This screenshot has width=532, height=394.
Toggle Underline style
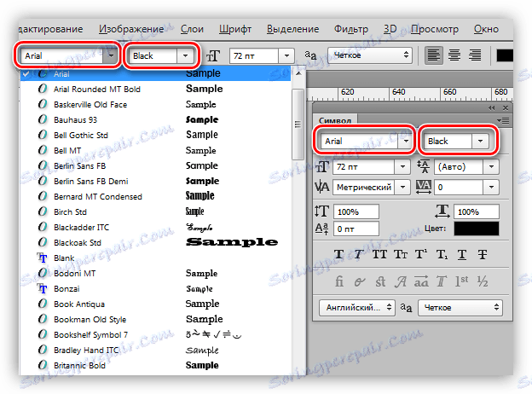(x=462, y=254)
